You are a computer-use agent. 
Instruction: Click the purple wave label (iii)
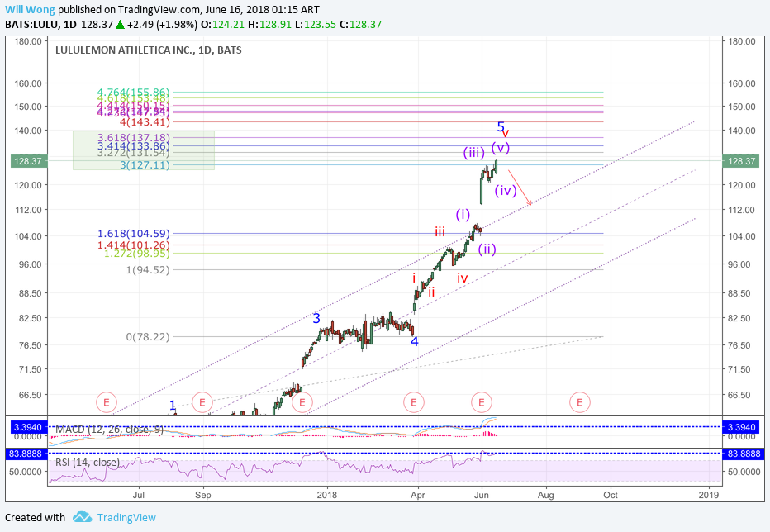[474, 153]
